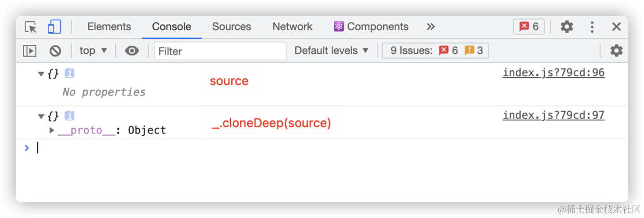
Task: Open console settings gear in the filter row
Action: (x=616, y=51)
